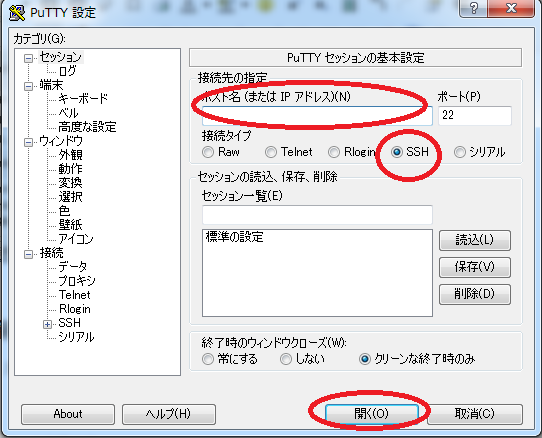Collapse the セッション tree node

click(x=28, y=58)
